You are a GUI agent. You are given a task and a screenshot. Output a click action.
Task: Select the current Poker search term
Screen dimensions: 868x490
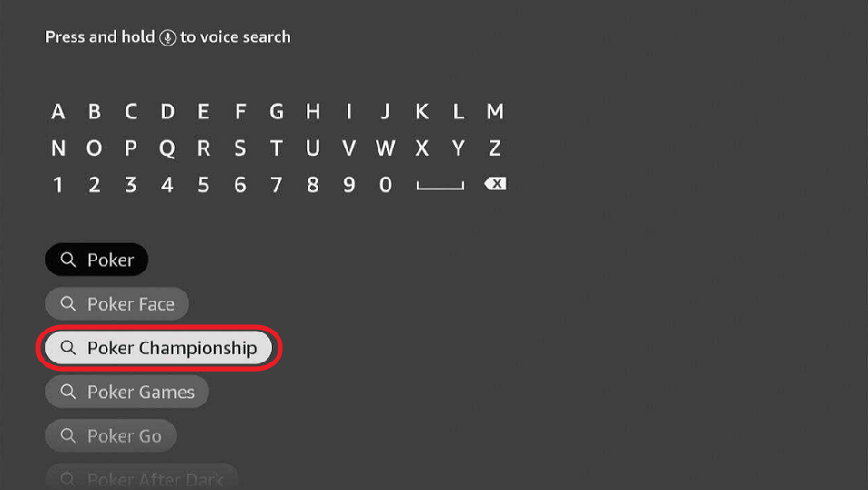click(96, 260)
